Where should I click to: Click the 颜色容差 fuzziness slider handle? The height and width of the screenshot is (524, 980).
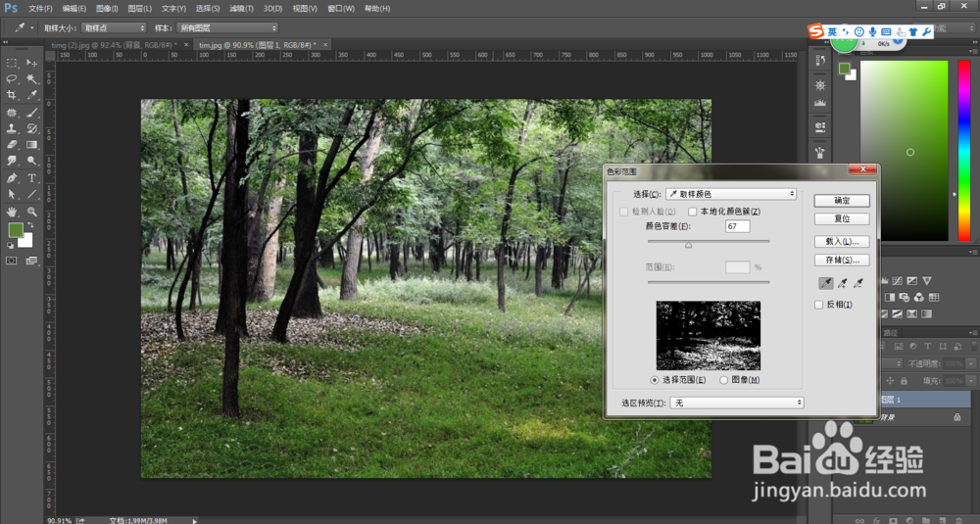(x=688, y=246)
